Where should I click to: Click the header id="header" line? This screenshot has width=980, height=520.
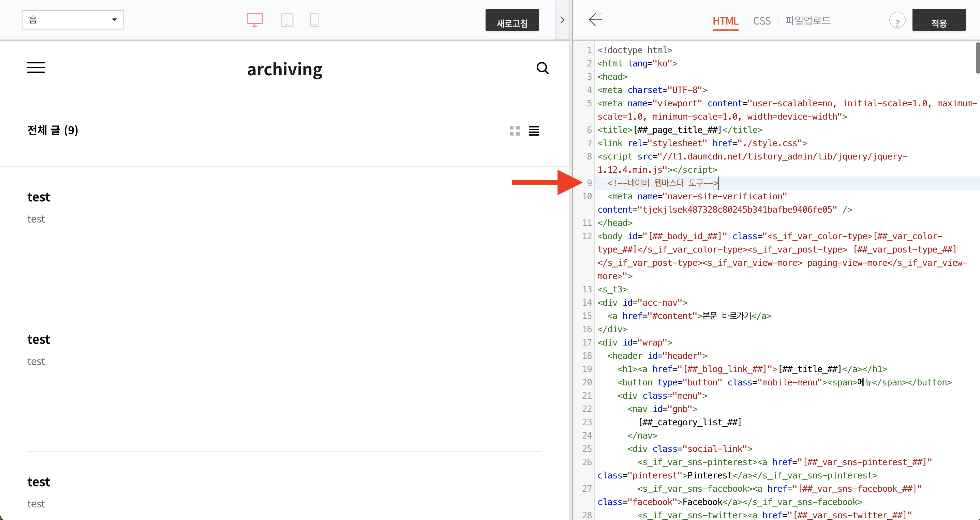(x=657, y=356)
